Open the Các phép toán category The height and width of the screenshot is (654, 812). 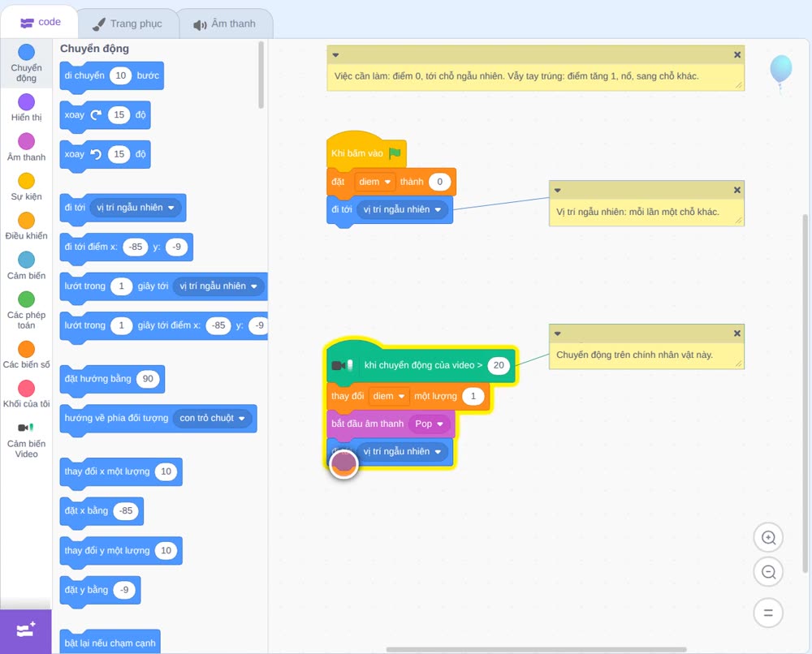27,311
